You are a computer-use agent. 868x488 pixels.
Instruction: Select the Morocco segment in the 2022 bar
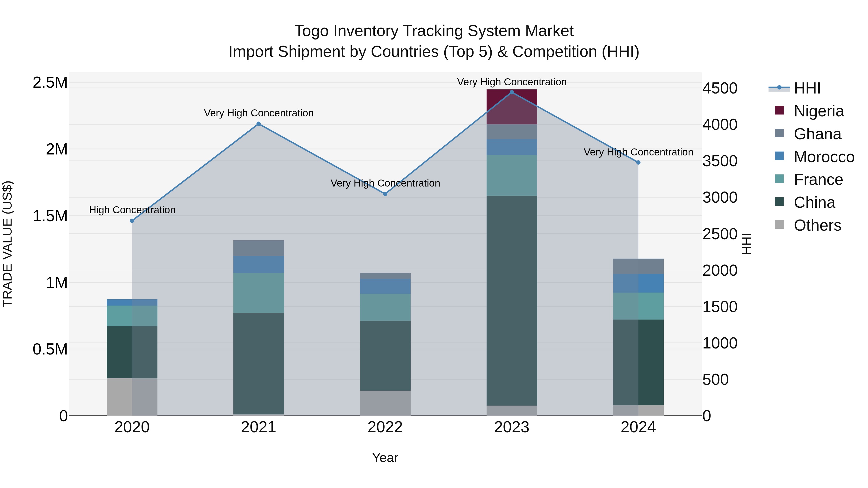coord(385,286)
